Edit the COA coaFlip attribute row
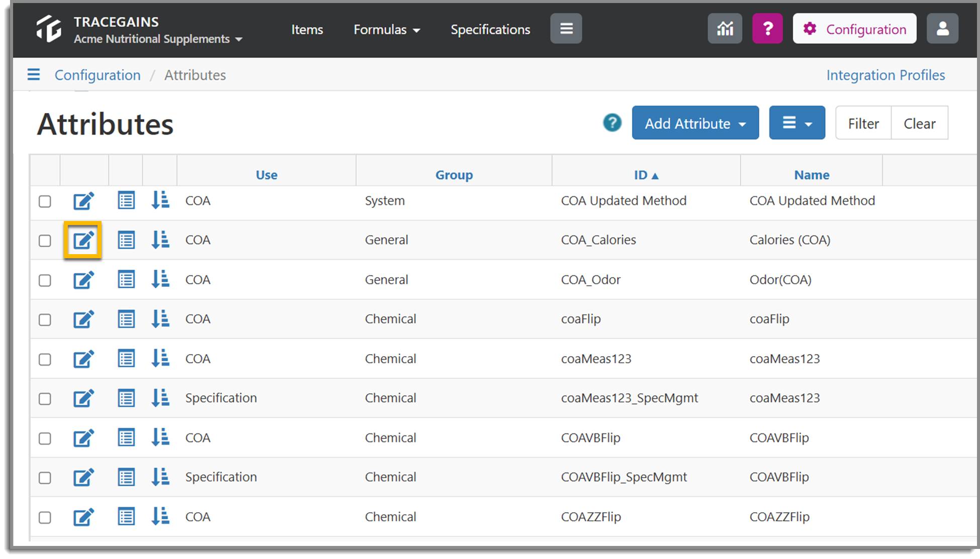The height and width of the screenshot is (559, 980). pyautogui.click(x=83, y=319)
